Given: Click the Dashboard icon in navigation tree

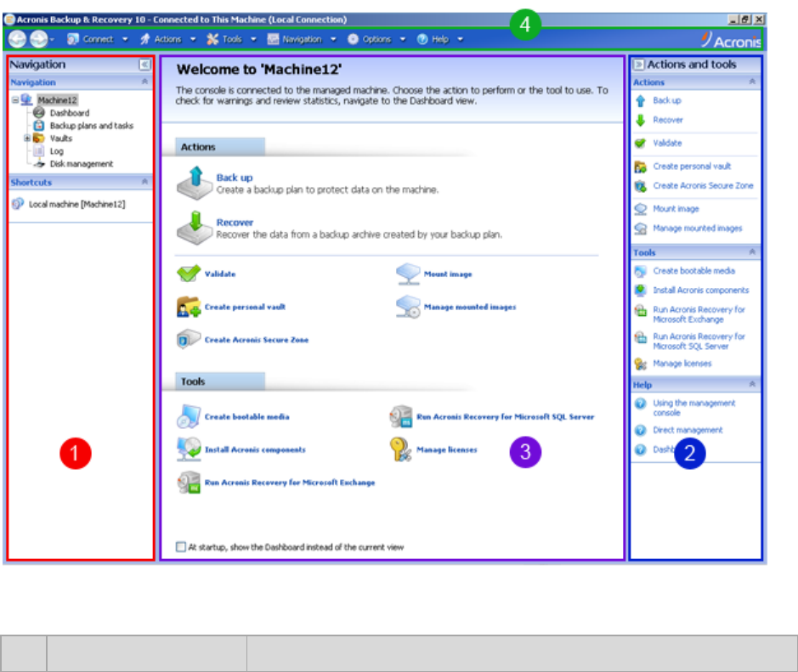Looking at the screenshot, I should 39,113.
